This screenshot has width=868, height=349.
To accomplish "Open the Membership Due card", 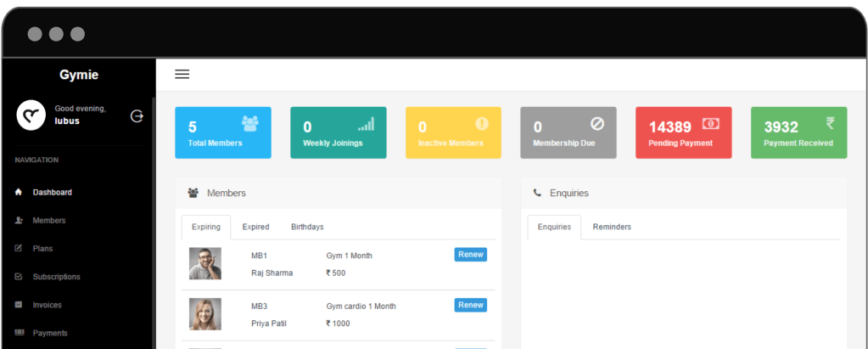I will click(x=568, y=133).
